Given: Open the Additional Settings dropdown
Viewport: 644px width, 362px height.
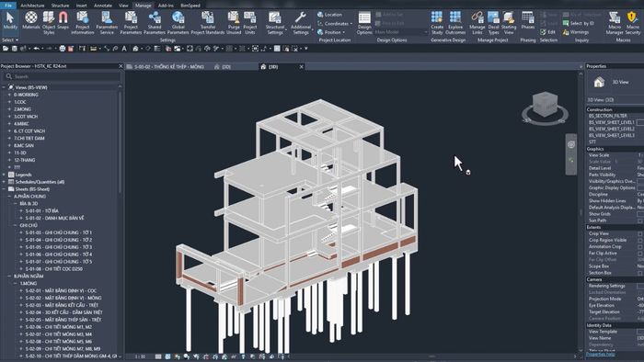Looking at the screenshot, I should [x=301, y=23].
